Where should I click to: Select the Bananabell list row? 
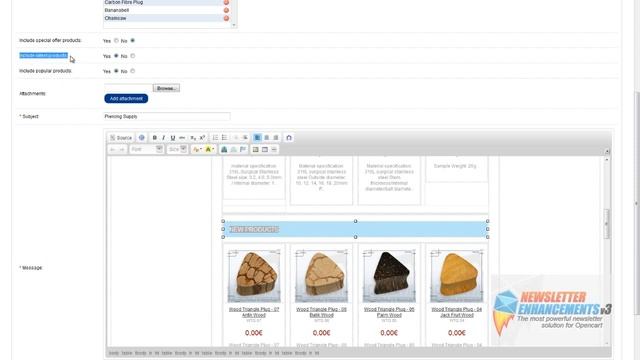point(167,10)
